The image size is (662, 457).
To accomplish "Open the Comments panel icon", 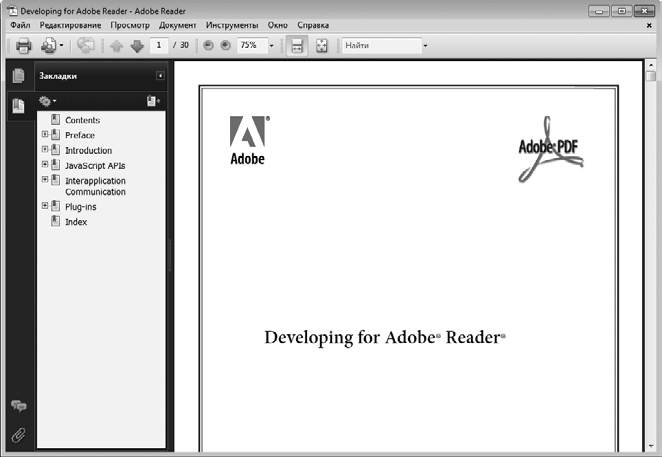I will pyautogui.click(x=18, y=406).
